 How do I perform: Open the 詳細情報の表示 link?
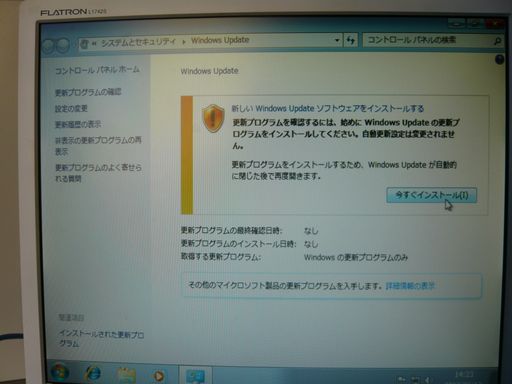click(x=410, y=286)
